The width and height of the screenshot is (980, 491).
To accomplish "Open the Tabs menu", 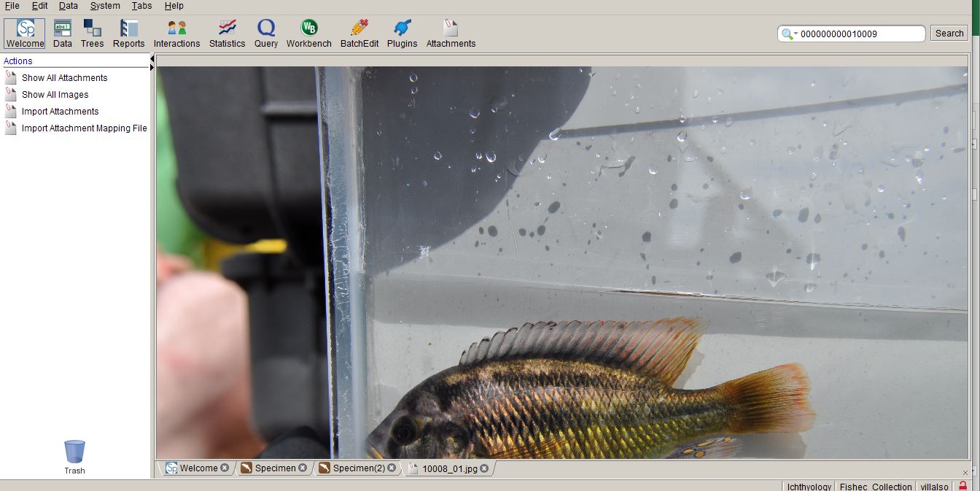I will tap(141, 6).
